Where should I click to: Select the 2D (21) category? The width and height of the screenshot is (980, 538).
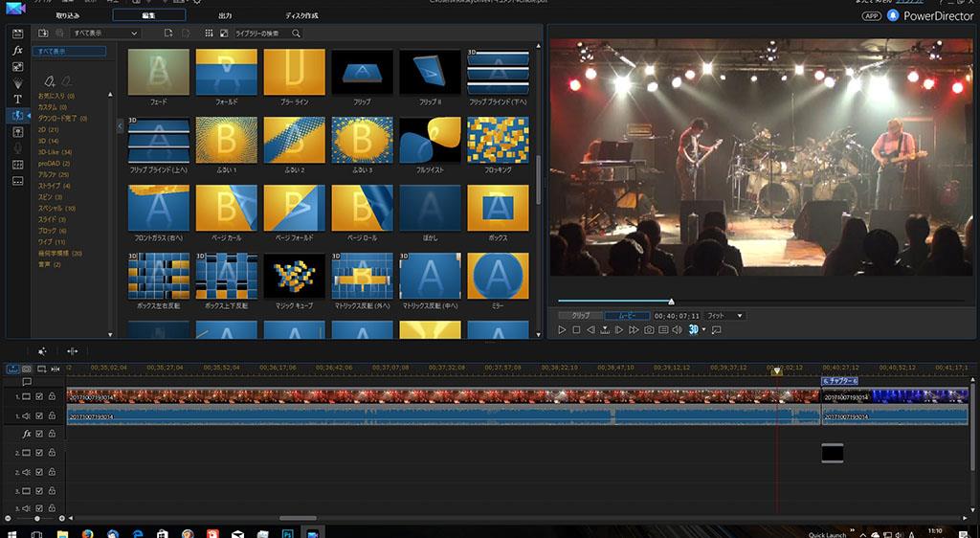coord(48,130)
